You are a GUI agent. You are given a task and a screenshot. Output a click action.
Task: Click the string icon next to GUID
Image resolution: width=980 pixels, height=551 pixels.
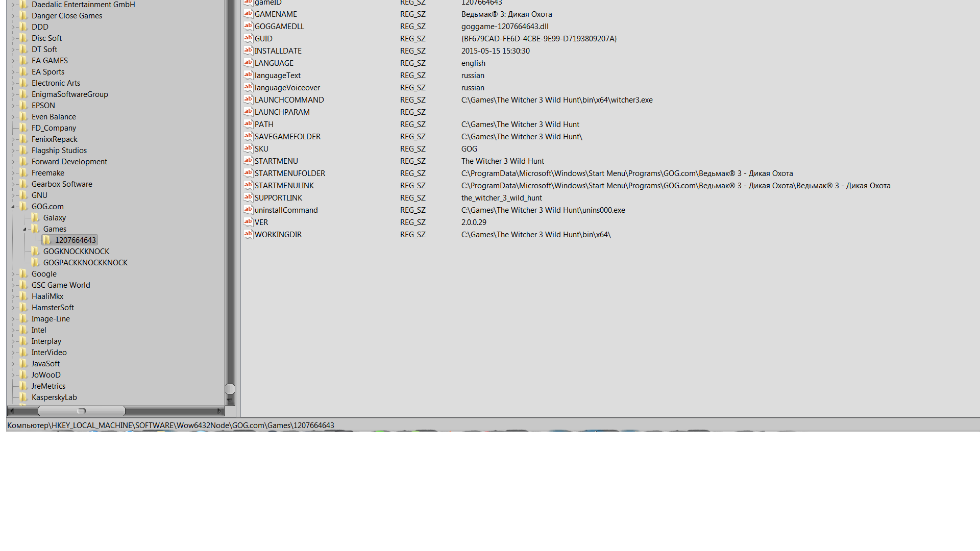(x=248, y=38)
